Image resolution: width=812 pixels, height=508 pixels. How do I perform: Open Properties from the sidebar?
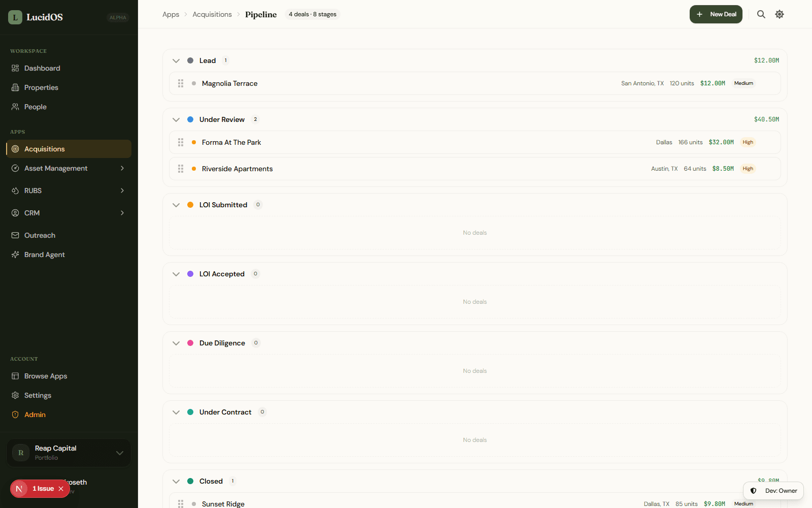(69, 87)
